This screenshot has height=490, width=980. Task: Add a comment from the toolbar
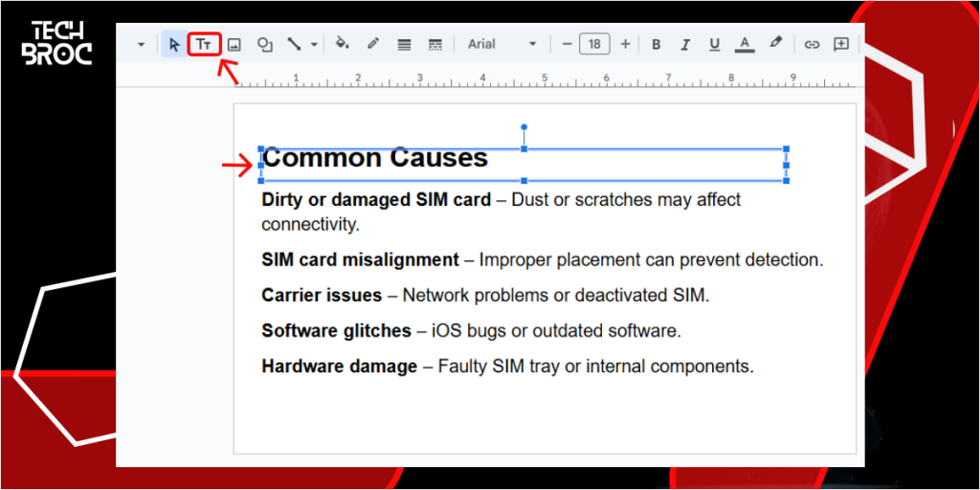tap(841, 44)
